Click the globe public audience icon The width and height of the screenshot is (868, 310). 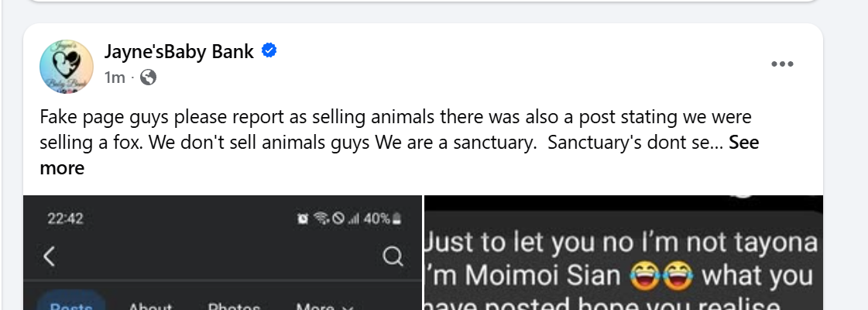(x=148, y=77)
